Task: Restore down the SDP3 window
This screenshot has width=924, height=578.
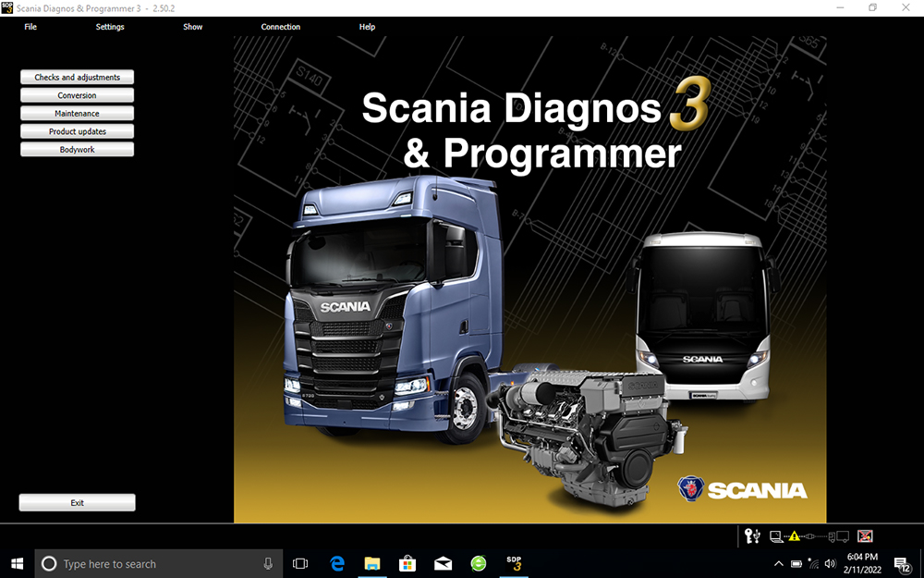Action: pos(873,7)
